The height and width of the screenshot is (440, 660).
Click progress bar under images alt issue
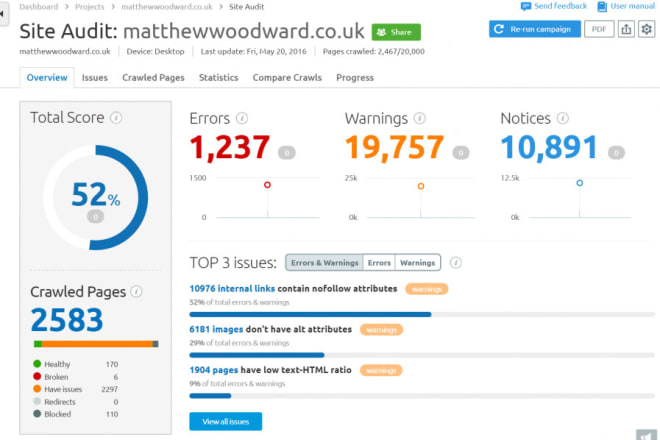(x=422, y=355)
